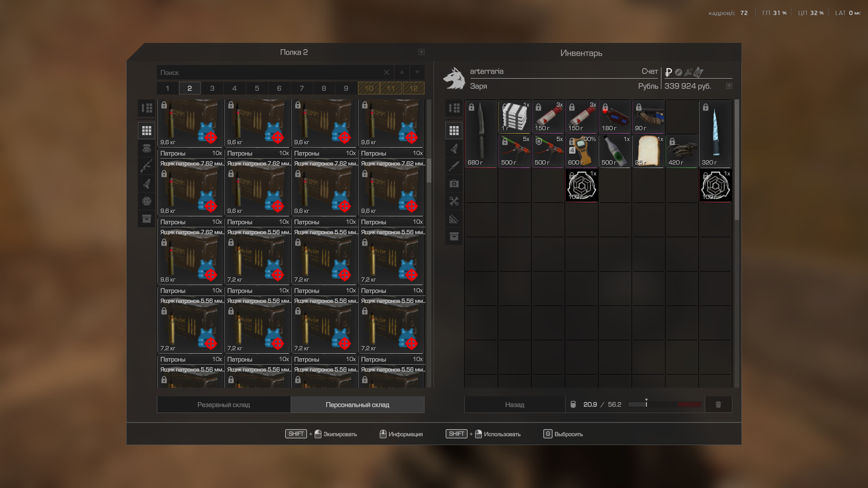Switch to shelf tab 5
The width and height of the screenshot is (868, 488).
pos(257,88)
